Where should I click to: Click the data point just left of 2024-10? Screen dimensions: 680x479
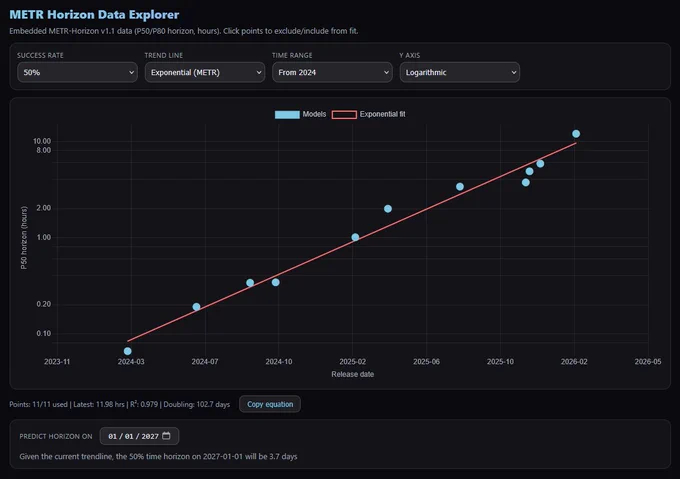click(275, 282)
